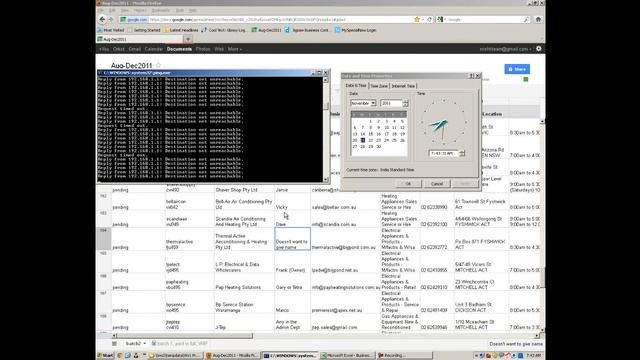Click the spreadsheet vertical scrollbar down arrow
Viewport: 640px width, 360px height.
coord(542,330)
